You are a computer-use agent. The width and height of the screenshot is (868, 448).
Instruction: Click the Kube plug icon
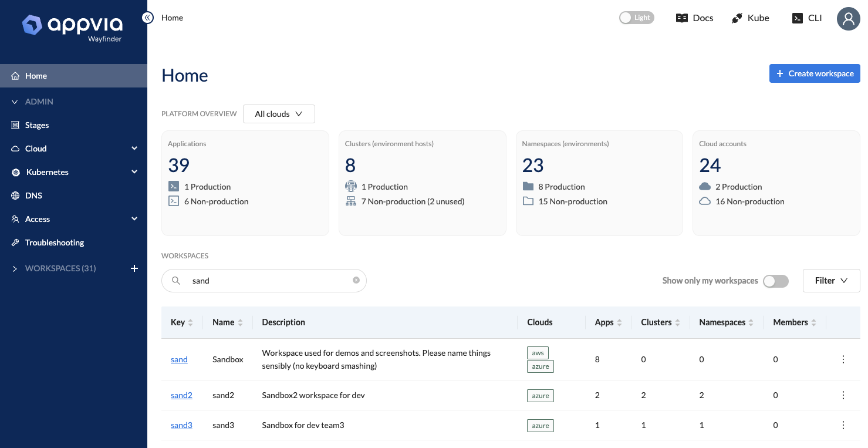tap(737, 18)
